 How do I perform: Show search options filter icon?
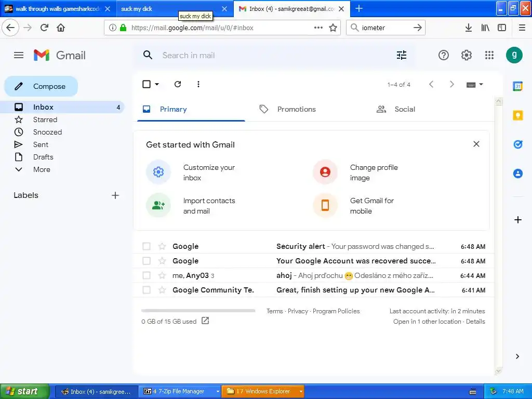coord(402,55)
